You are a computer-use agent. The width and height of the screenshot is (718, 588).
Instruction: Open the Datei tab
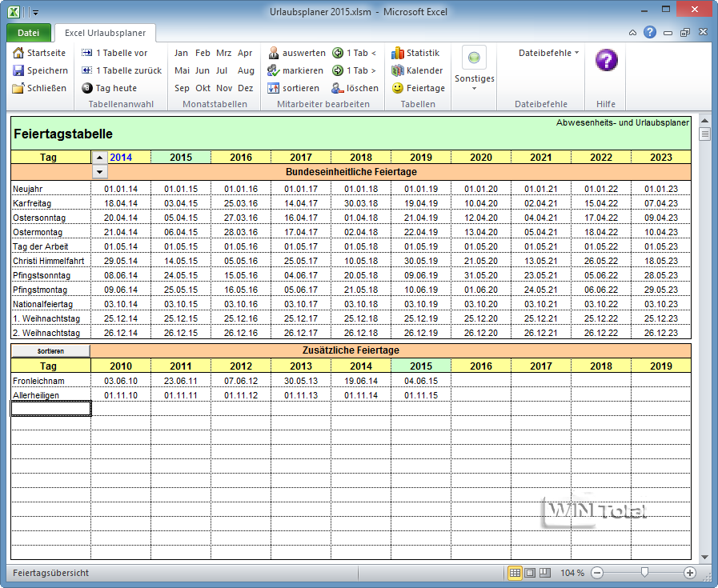coord(28,33)
